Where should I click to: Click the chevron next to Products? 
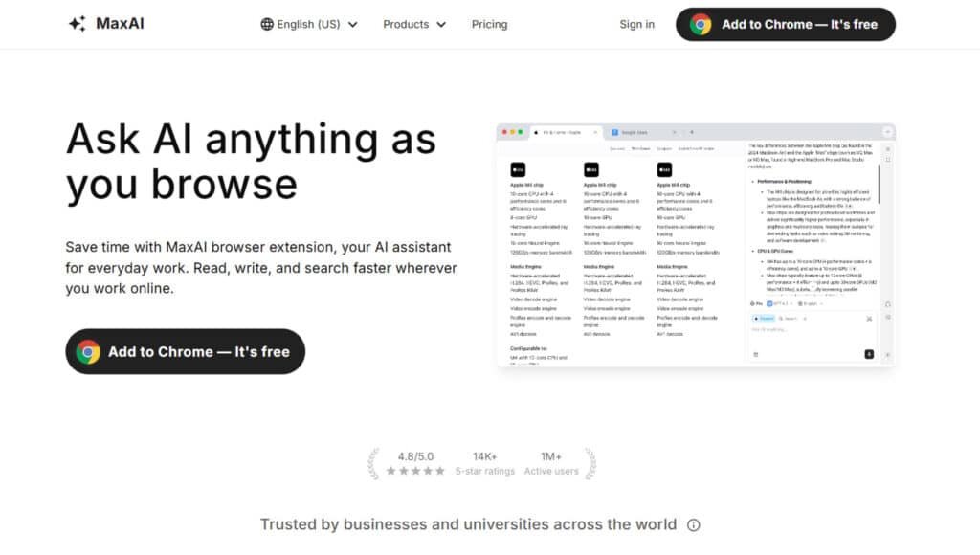440,25
